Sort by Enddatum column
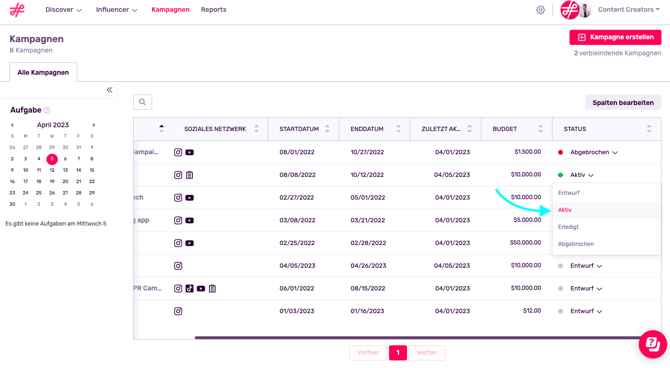Screen dimensions: 670x368 coord(398,129)
